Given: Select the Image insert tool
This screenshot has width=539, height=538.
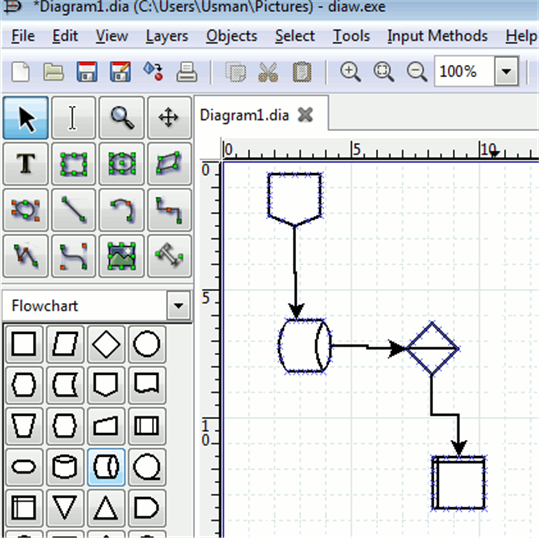Looking at the screenshot, I should click(121, 256).
